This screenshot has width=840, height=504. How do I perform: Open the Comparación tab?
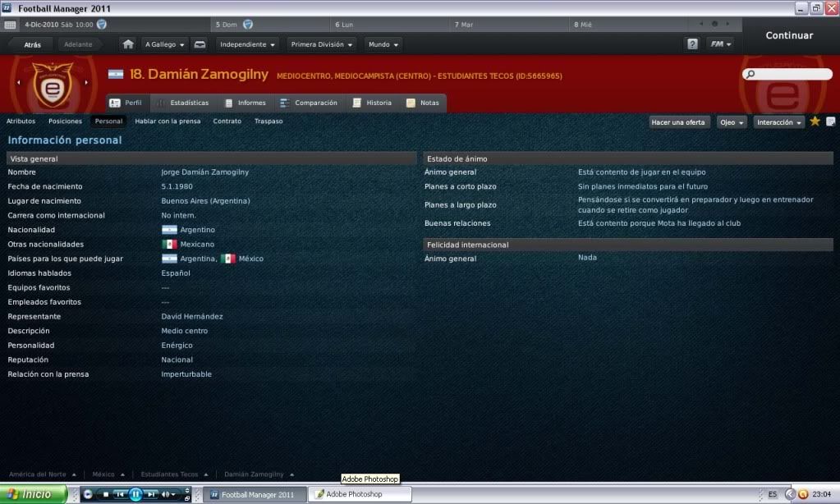click(x=309, y=103)
